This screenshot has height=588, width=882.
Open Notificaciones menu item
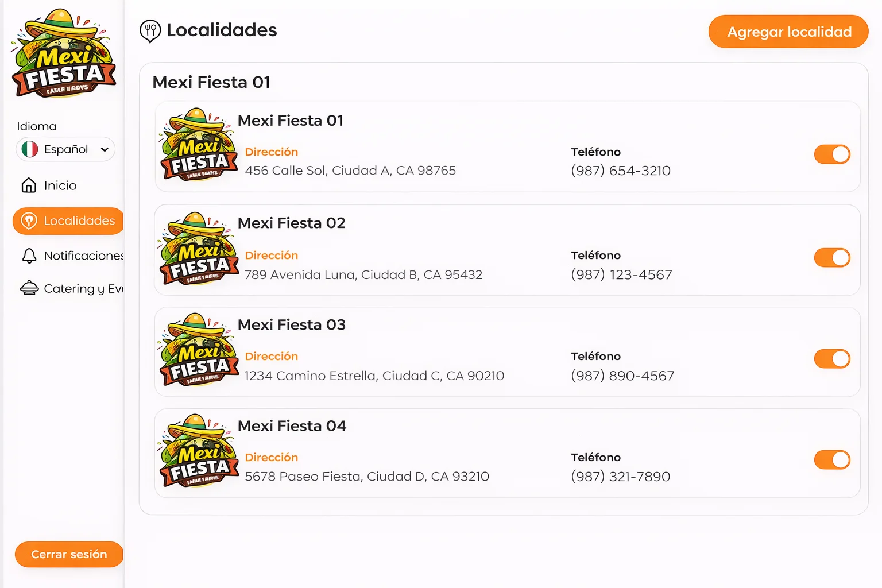point(83,256)
